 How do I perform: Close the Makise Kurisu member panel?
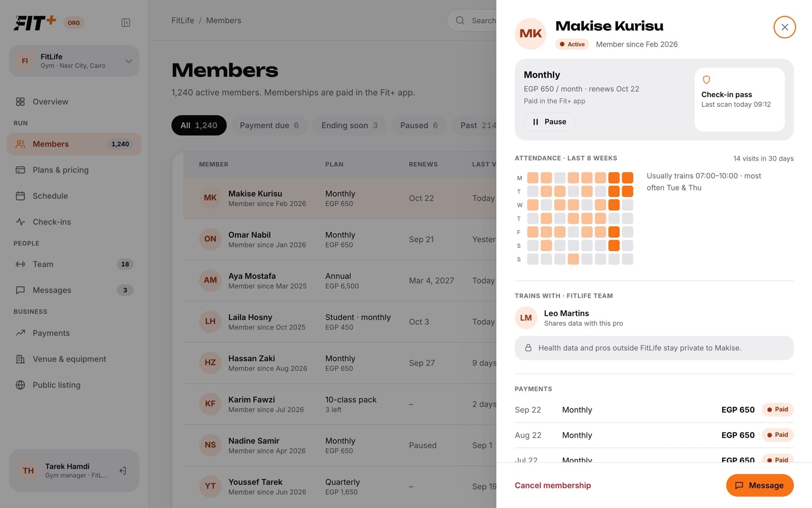pos(784,27)
